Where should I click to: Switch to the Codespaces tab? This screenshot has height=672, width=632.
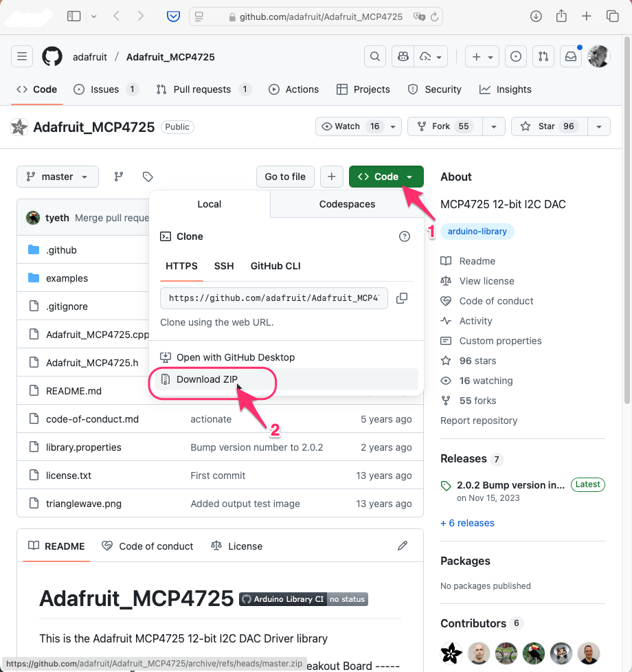[347, 204]
